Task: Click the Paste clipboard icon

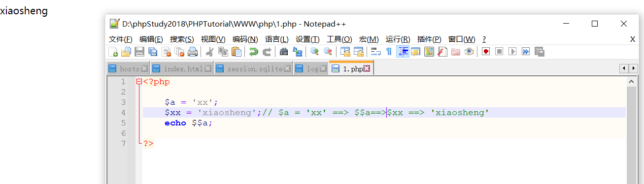Action: [237, 51]
